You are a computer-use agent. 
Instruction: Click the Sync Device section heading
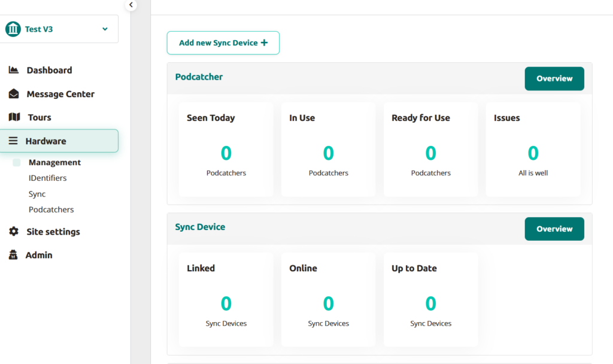pyautogui.click(x=200, y=227)
